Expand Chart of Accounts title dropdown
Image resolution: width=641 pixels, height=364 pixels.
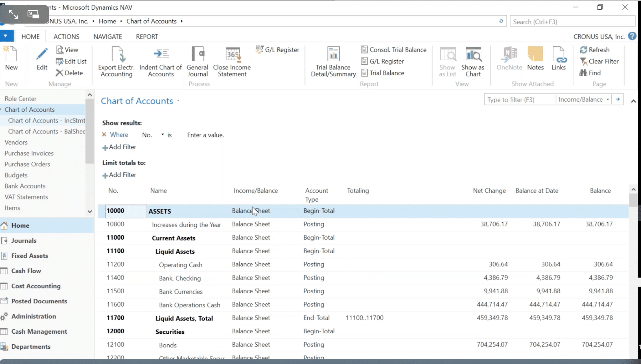pos(178,101)
